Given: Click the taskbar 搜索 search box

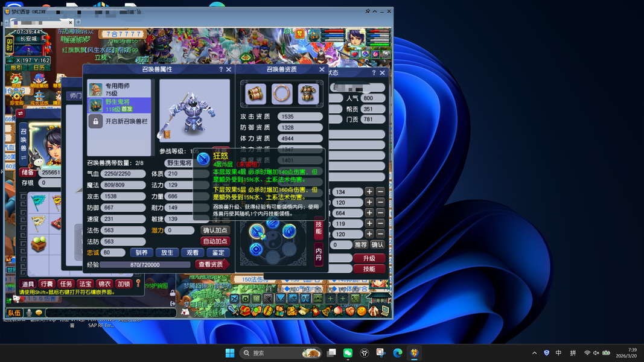Looking at the screenshot, I should click(281, 353).
